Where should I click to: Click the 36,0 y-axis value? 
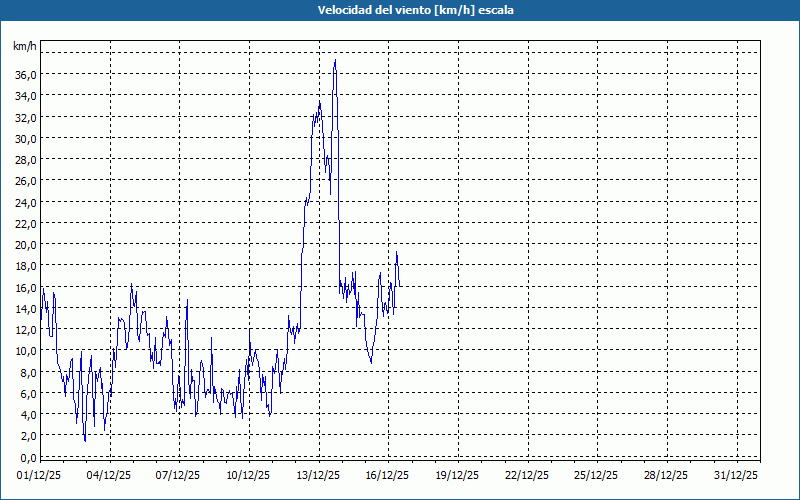[x=25, y=74]
